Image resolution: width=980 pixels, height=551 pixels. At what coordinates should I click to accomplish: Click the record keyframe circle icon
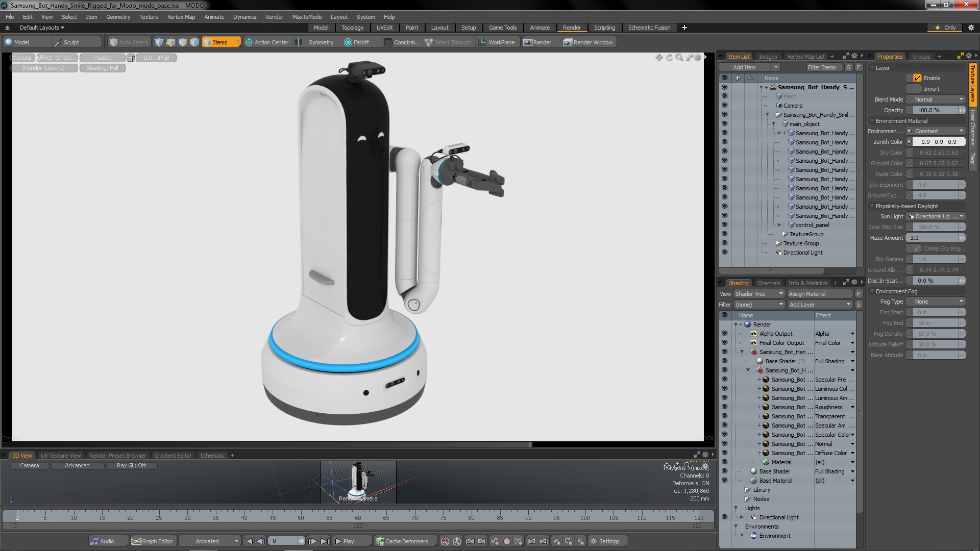tap(507, 541)
